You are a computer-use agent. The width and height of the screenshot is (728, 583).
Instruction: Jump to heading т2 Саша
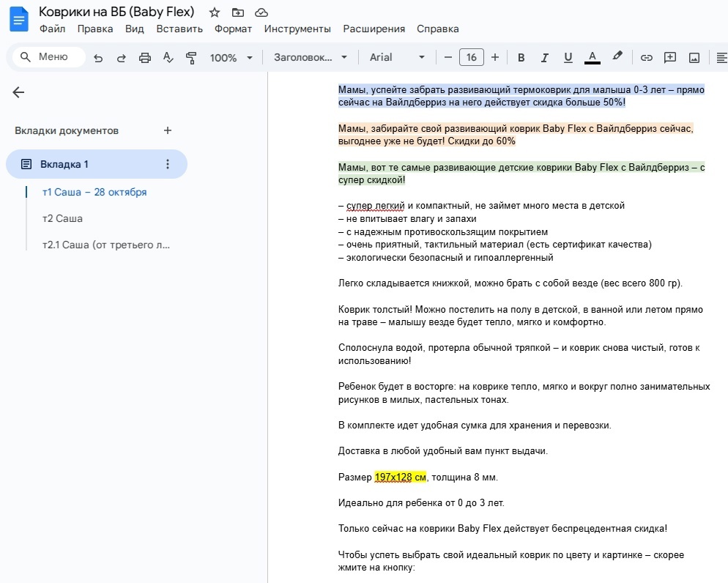pos(62,218)
